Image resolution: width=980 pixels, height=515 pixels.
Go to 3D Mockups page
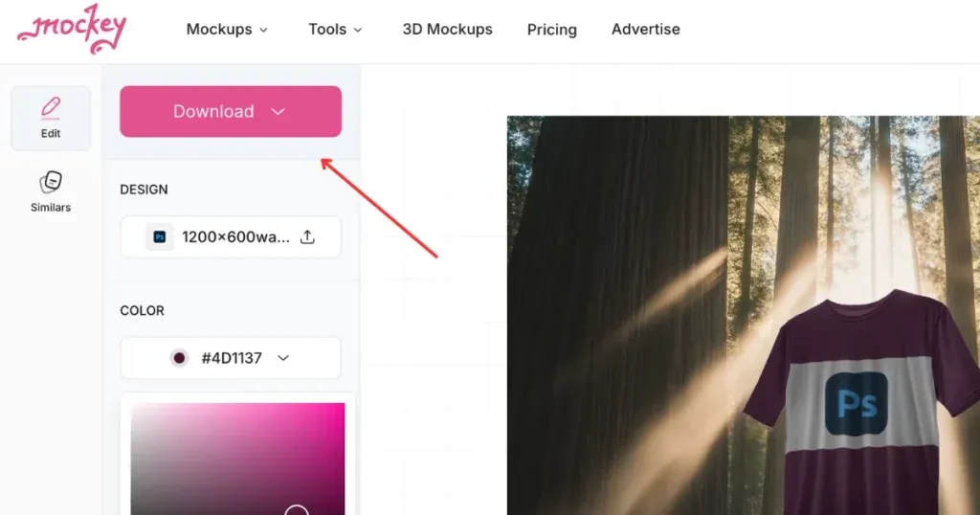tap(447, 30)
